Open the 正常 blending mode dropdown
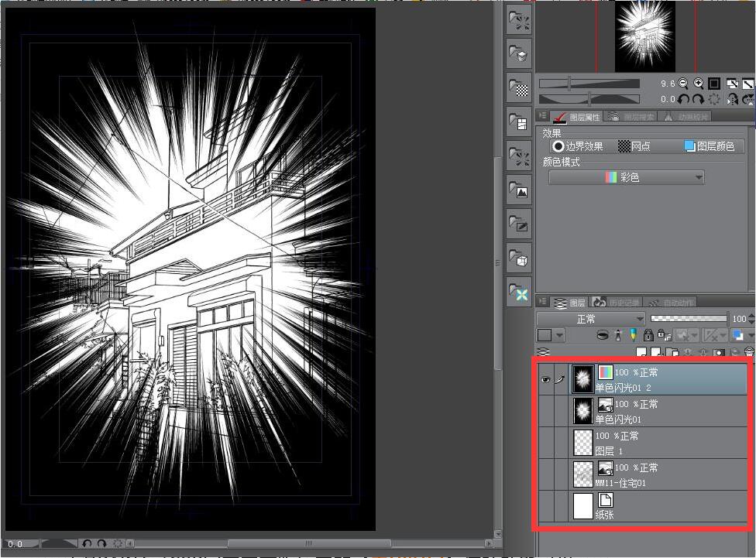The image size is (756, 558). pyautogui.click(x=590, y=319)
